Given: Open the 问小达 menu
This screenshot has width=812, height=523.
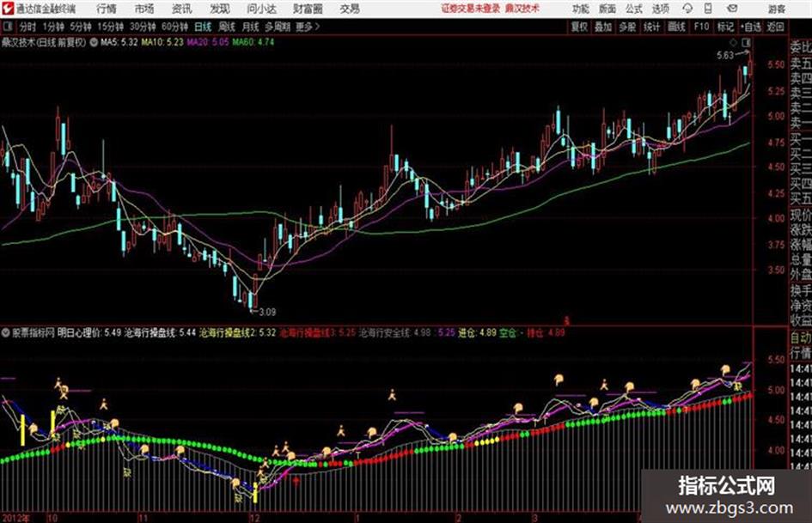Looking at the screenshot, I should (x=261, y=9).
